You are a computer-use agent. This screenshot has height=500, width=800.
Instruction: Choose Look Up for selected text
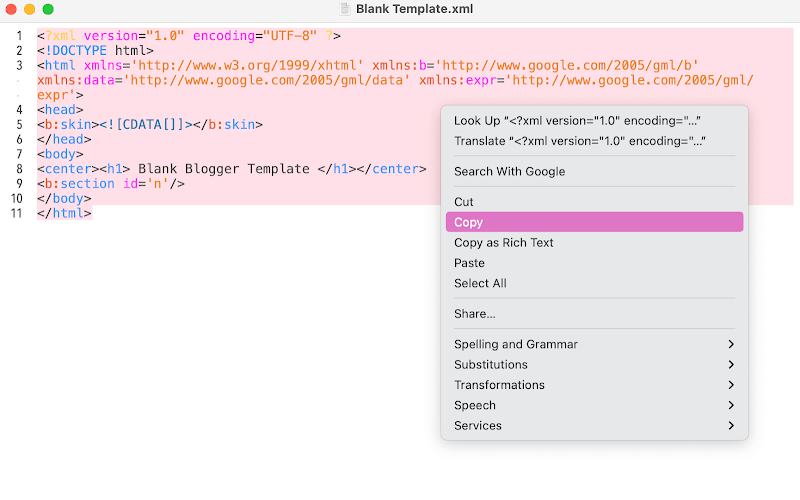pyautogui.click(x=594, y=121)
